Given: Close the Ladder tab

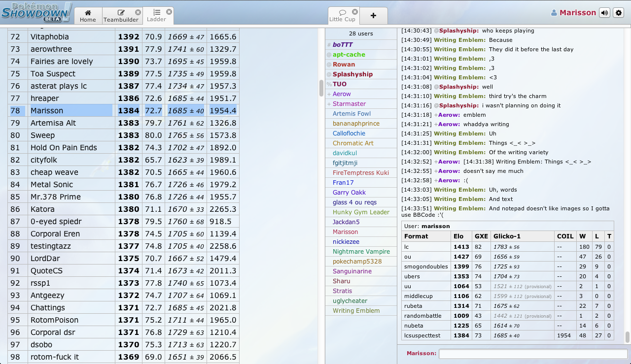Looking at the screenshot, I should click(x=169, y=11).
